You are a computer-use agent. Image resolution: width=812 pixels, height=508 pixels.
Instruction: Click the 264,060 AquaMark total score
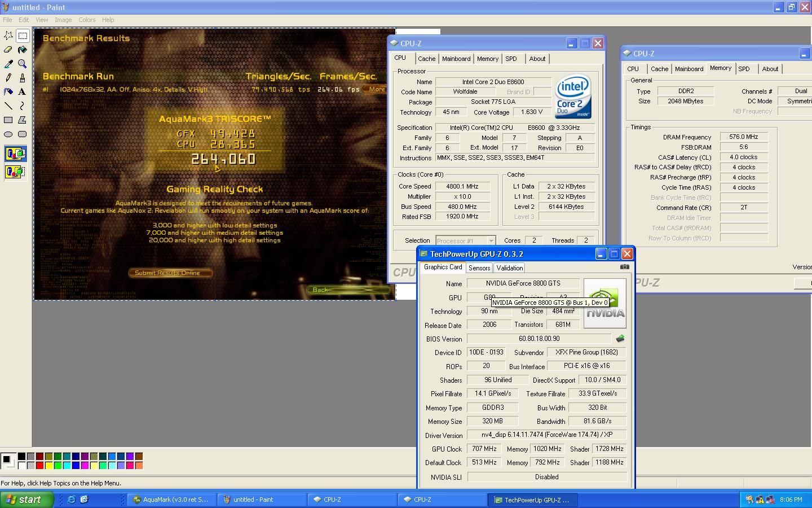223,159
